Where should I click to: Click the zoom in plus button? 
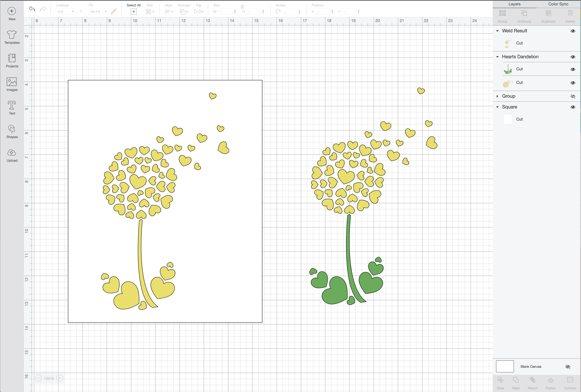pos(59,378)
